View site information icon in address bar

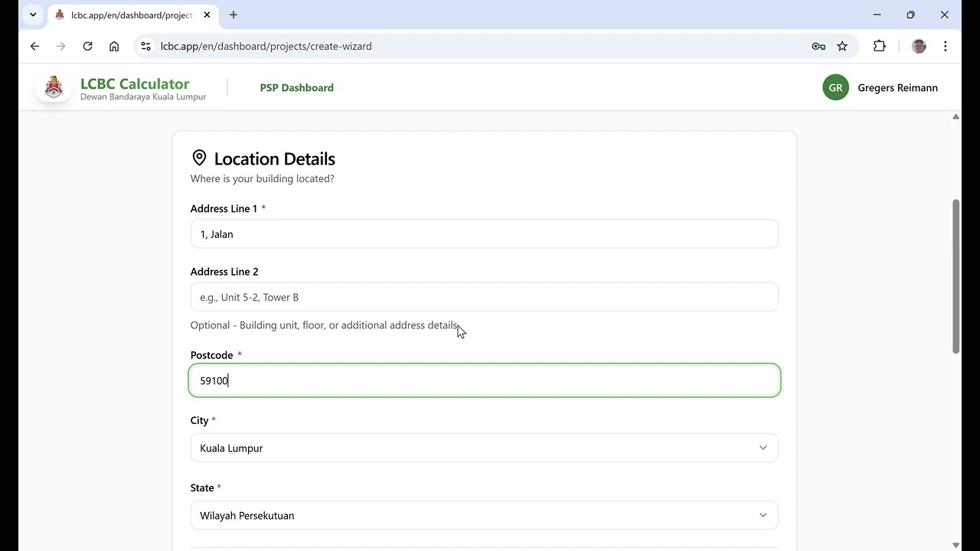(x=146, y=47)
